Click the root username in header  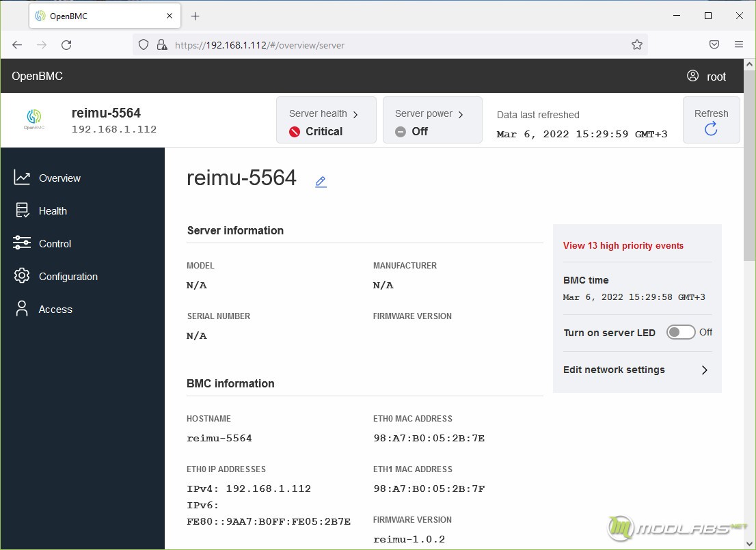716,77
